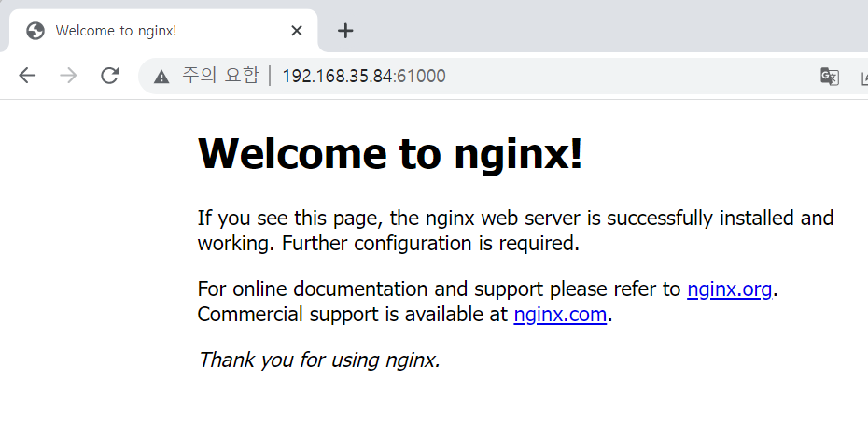Image resolution: width=868 pixels, height=423 pixels.
Task: Click the not-secure warning triangle icon
Action: point(161,77)
